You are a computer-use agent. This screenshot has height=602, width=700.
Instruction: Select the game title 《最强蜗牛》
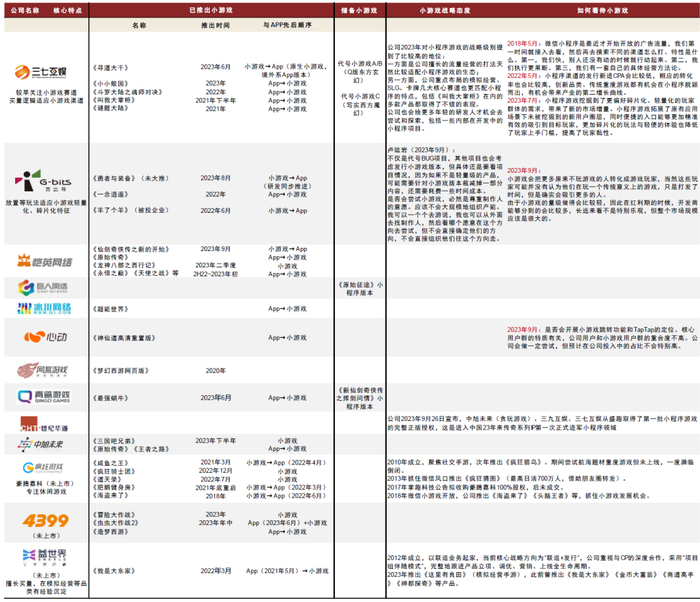(111, 398)
